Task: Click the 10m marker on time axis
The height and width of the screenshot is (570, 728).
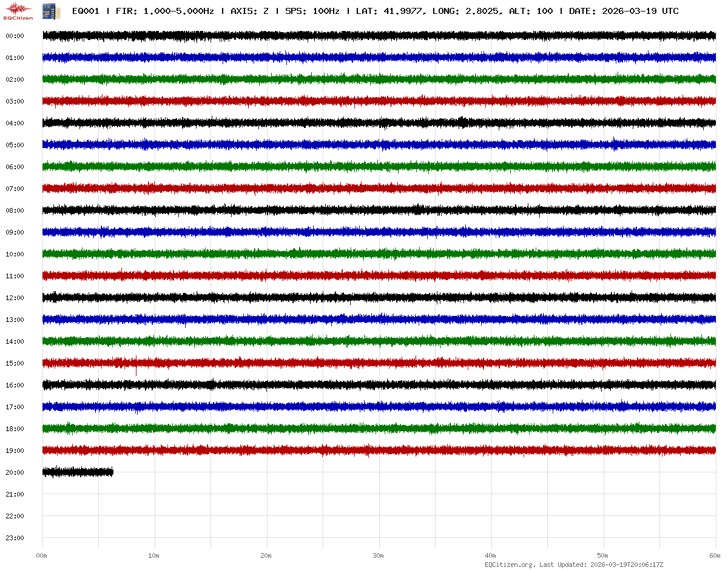Action: coord(154,555)
